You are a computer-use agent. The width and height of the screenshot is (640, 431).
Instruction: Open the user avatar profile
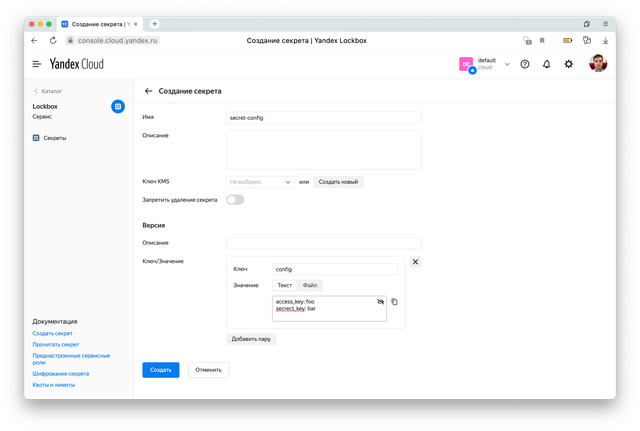pos(597,64)
